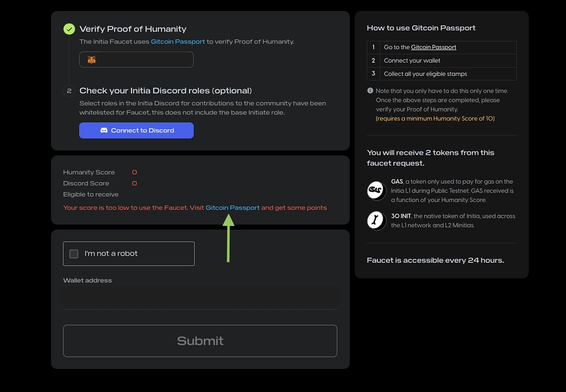Check the I'm not a robot checkbox
Image resolution: width=566 pixels, height=392 pixels.
click(x=74, y=254)
